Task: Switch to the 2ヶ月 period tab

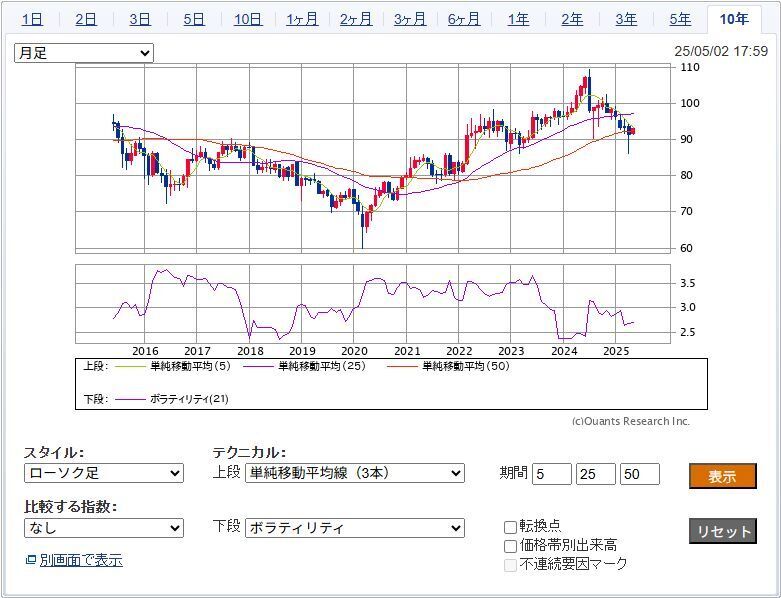Action: click(356, 19)
